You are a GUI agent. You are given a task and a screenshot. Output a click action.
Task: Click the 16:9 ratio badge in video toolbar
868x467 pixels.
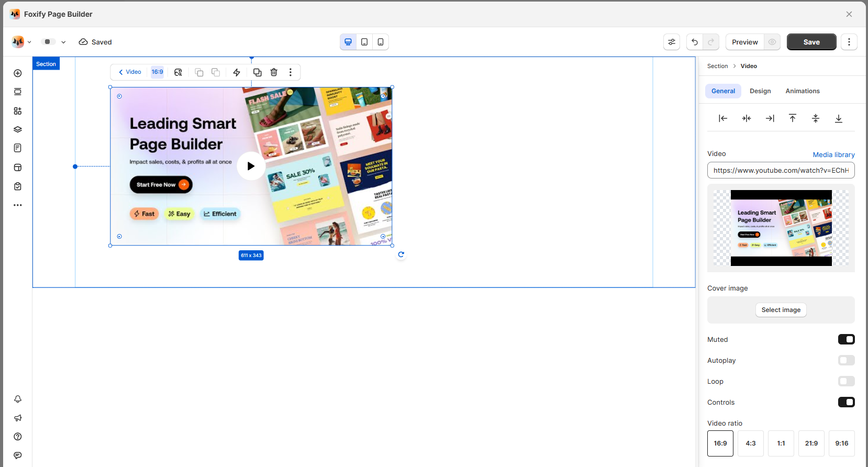click(x=158, y=72)
